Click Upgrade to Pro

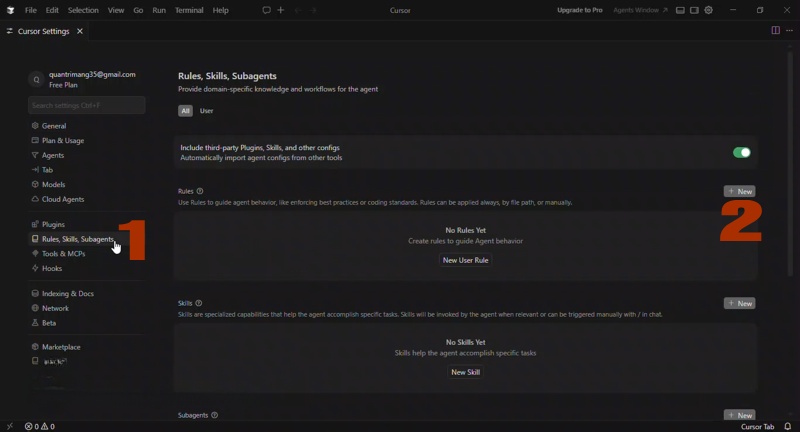(580, 10)
